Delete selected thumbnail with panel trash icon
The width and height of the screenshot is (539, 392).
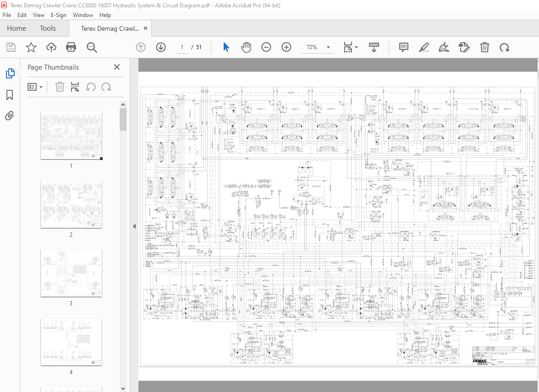pyautogui.click(x=60, y=87)
